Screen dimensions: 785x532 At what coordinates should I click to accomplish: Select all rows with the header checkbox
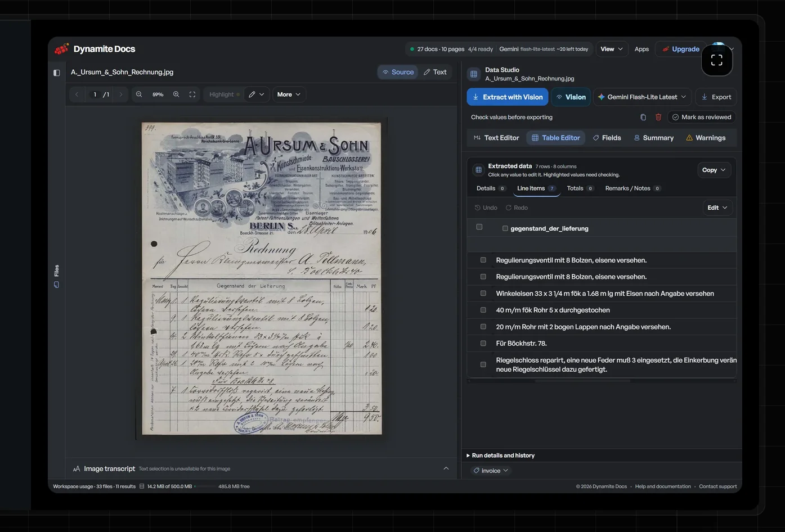coord(479,227)
